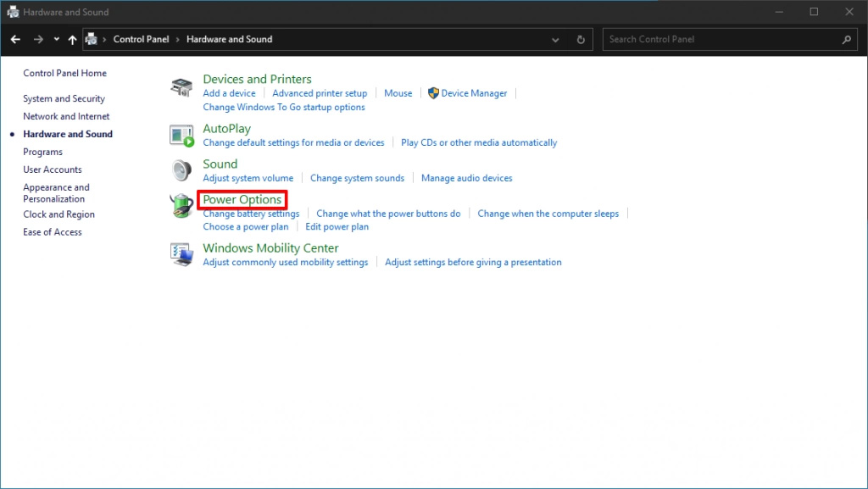Click the Up to parent folder arrow
Viewport: 868px width, 489px height.
pyautogui.click(x=72, y=40)
